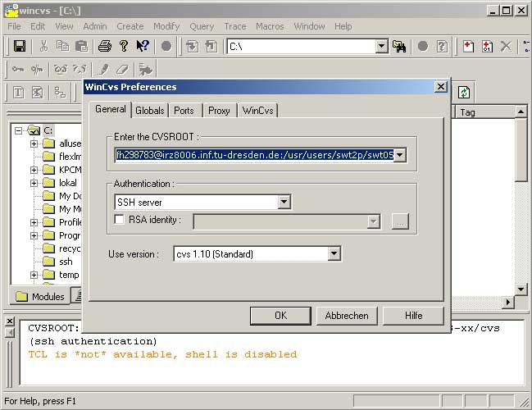Open About via yellow question mark icon
Image resolution: width=532 pixels, height=410 pixels.
pos(124,46)
